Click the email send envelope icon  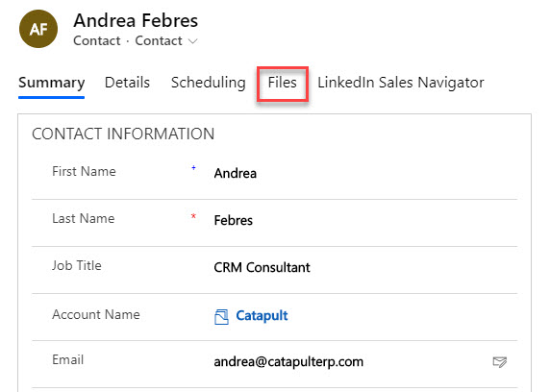pyautogui.click(x=499, y=362)
